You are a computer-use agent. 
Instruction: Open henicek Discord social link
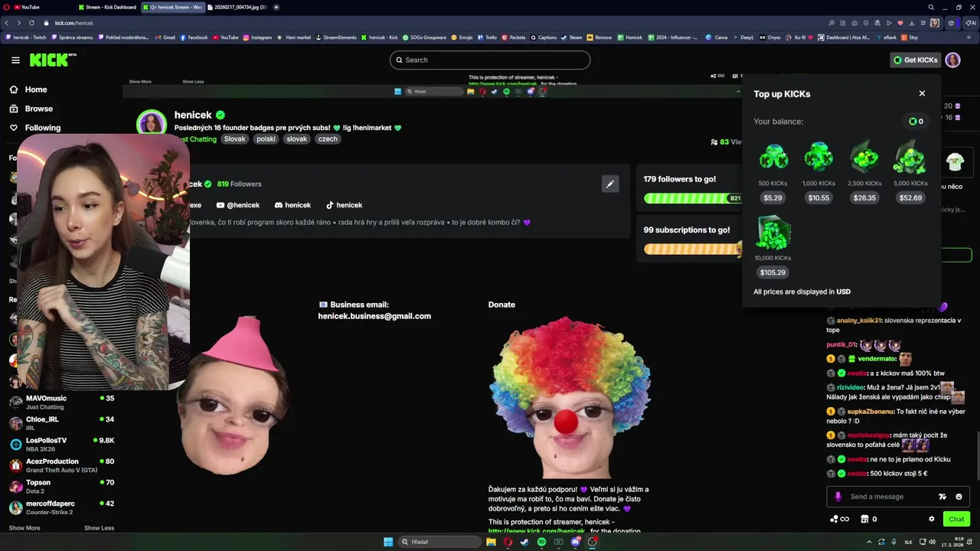point(292,205)
